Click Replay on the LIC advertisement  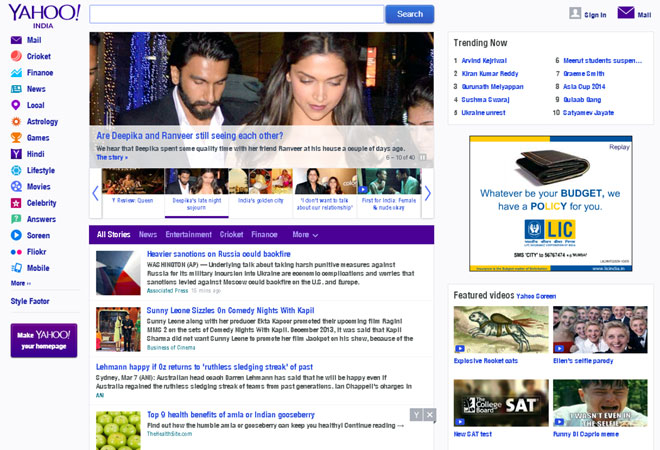coord(619,147)
